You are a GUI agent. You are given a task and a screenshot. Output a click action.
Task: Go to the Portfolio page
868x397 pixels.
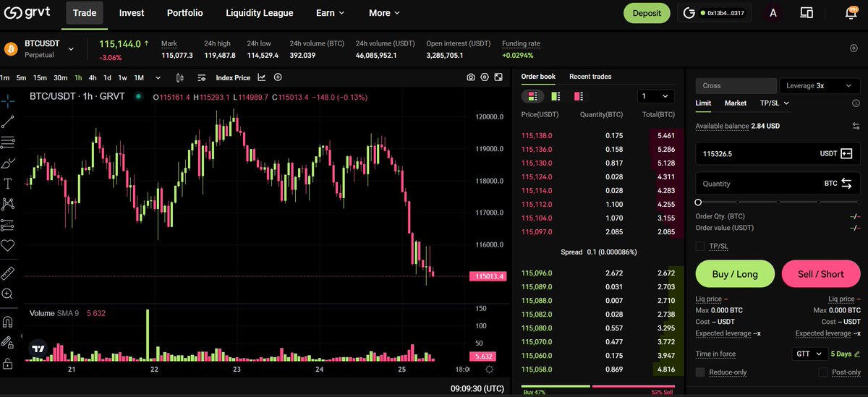(x=185, y=13)
